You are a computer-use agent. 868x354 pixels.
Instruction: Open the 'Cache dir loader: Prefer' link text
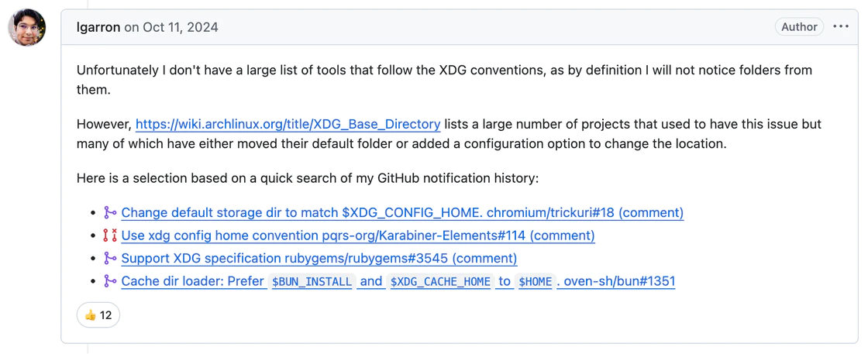click(192, 281)
